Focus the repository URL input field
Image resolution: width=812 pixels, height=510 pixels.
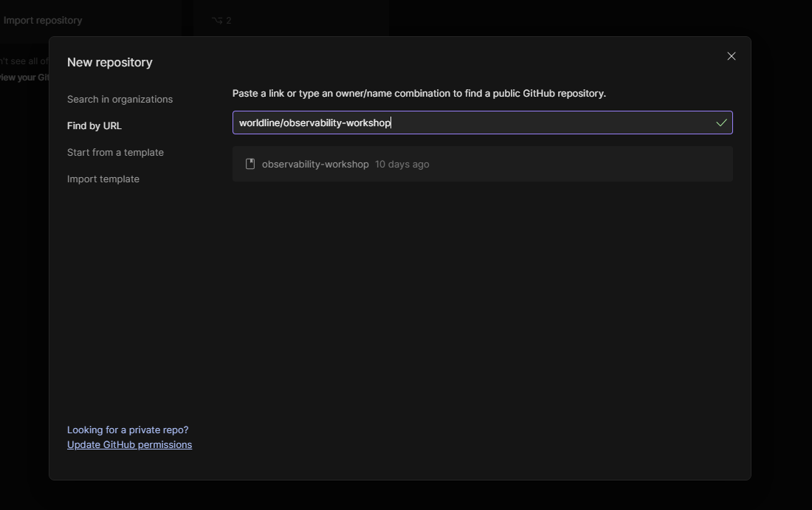[x=482, y=123]
